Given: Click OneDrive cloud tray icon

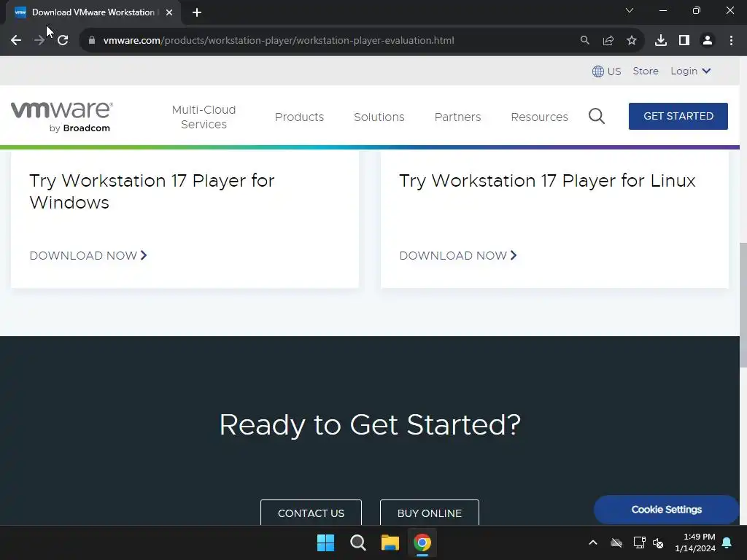Looking at the screenshot, I should point(616,542).
